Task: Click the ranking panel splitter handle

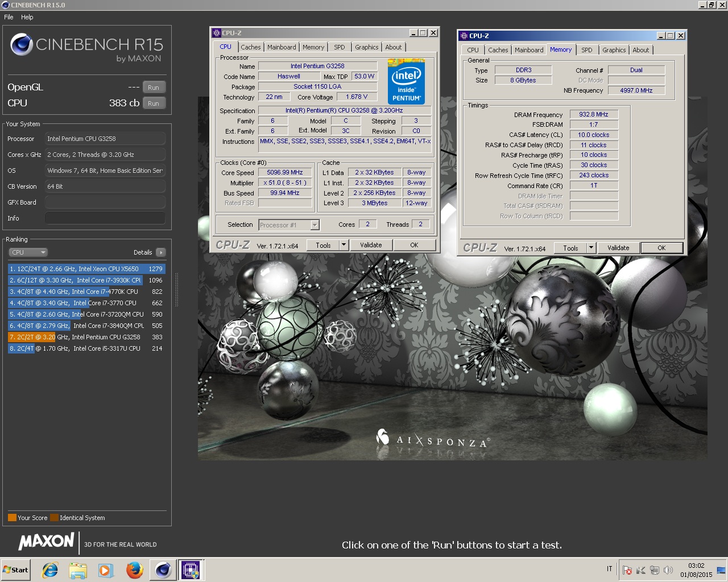Action: (176, 290)
